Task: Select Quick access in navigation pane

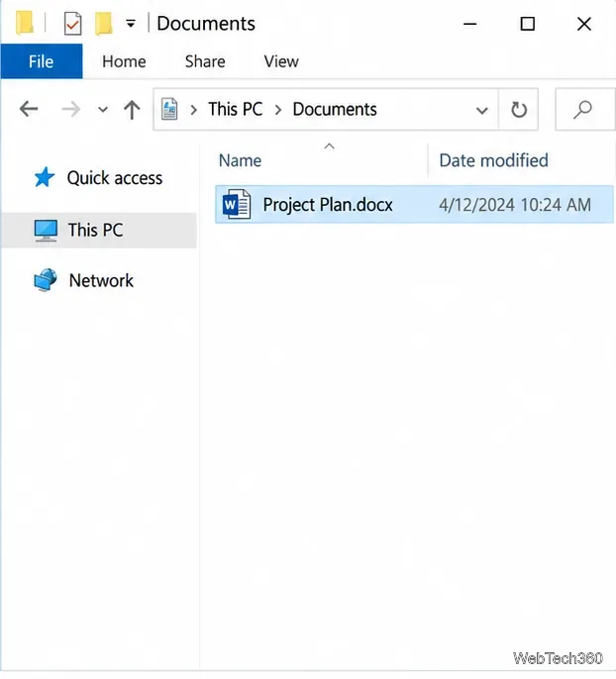Action: click(x=115, y=178)
